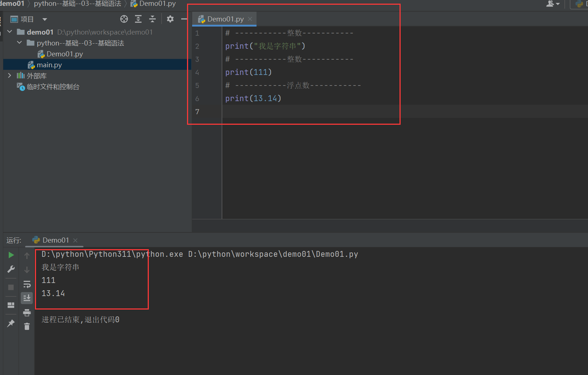Click the 项目 panel title
This screenshot has width=588, height=375.
point(27,19)
